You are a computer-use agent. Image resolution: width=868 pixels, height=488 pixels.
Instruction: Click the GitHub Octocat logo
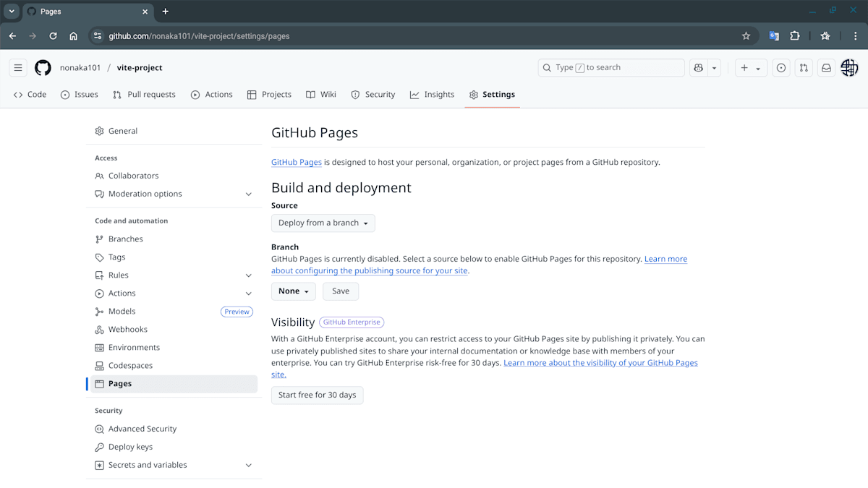pyautogui.click(x=43, y=68)
